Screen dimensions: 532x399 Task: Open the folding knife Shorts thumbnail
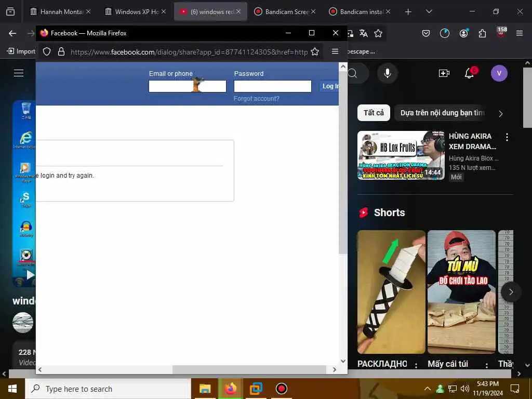tap(391, 292)
